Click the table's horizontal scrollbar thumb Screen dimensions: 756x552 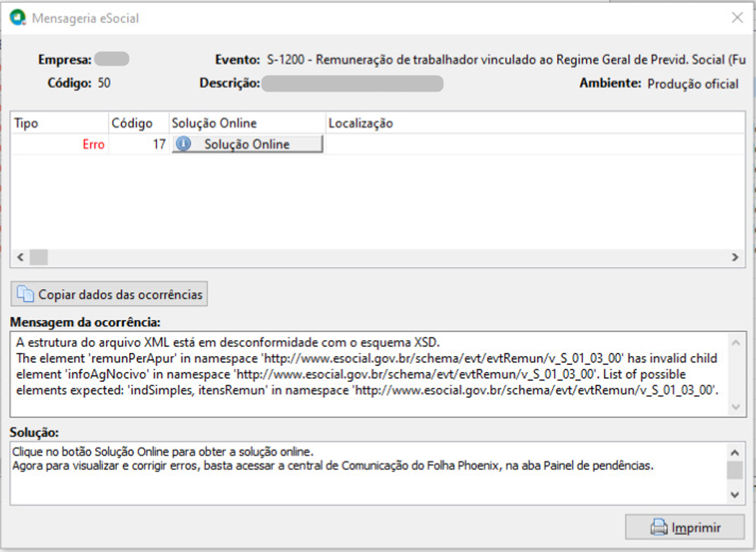click(x=39, y=257)
